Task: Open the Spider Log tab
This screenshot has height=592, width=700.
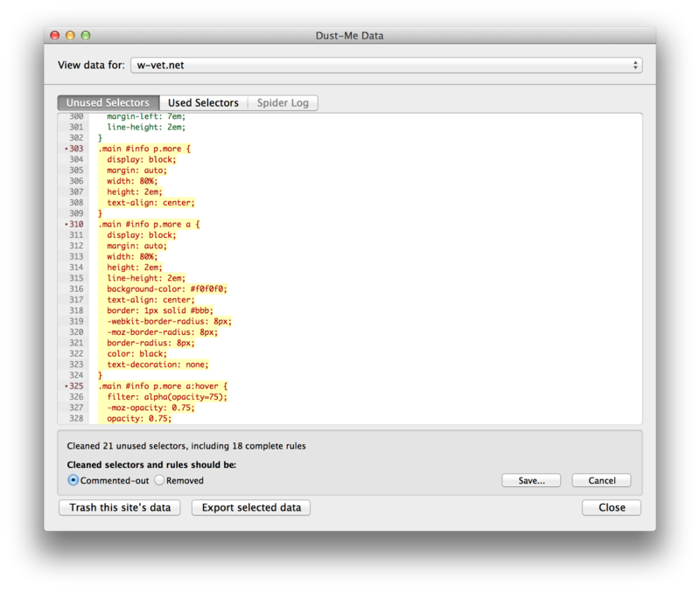Action: (283, 102)
